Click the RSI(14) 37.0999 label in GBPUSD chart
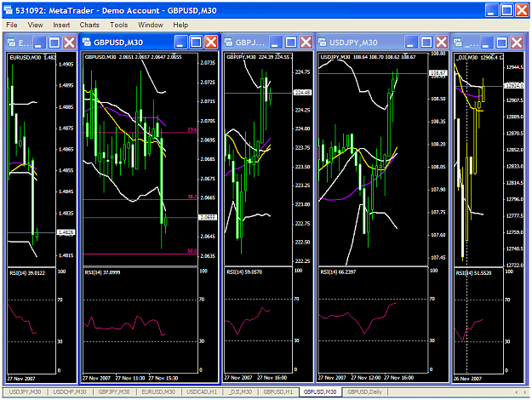The height and width of the screenshot is (400, 532). tap(102, 272)
